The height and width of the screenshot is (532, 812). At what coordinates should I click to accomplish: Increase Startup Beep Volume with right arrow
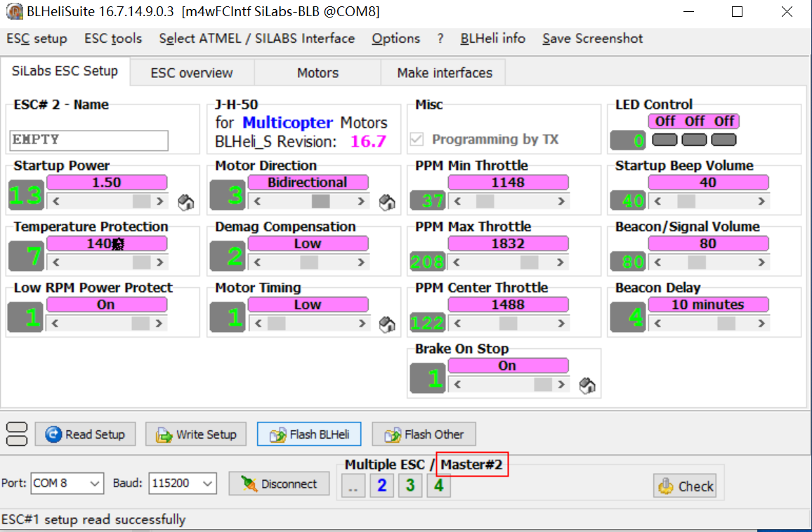761,201
